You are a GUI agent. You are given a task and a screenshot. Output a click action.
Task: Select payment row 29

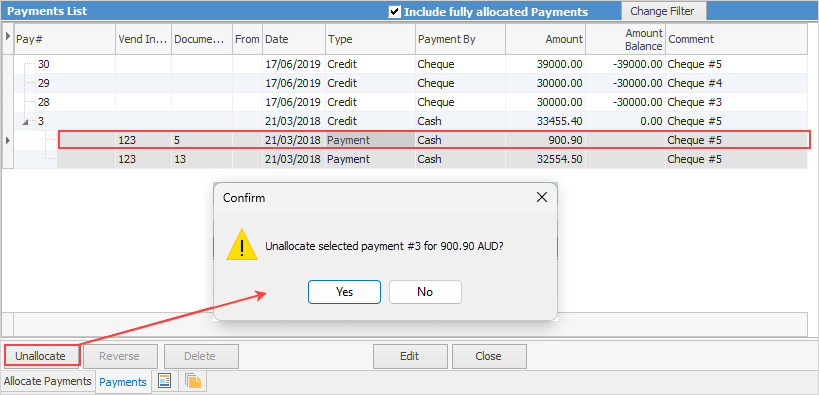(x=411, y=84)
